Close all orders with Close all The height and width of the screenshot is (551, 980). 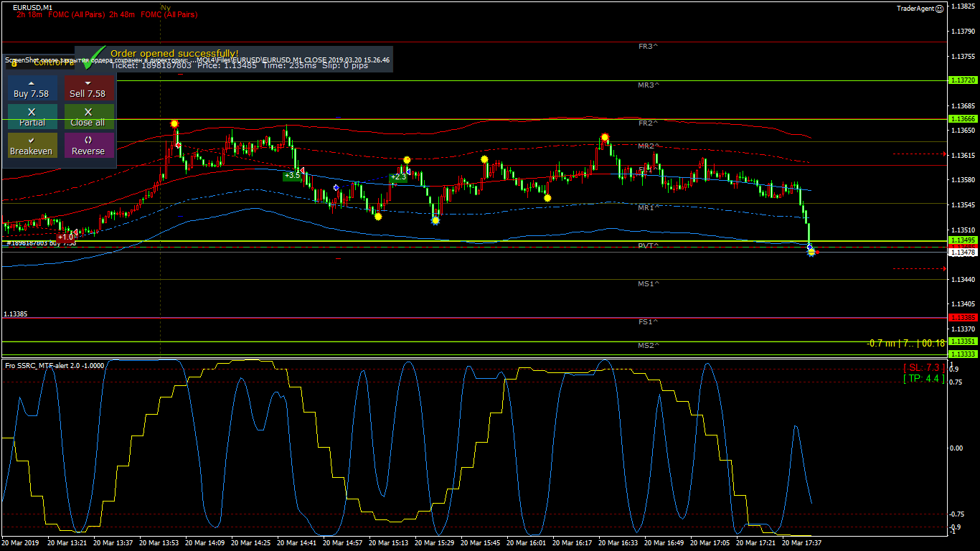coord(88,118)
